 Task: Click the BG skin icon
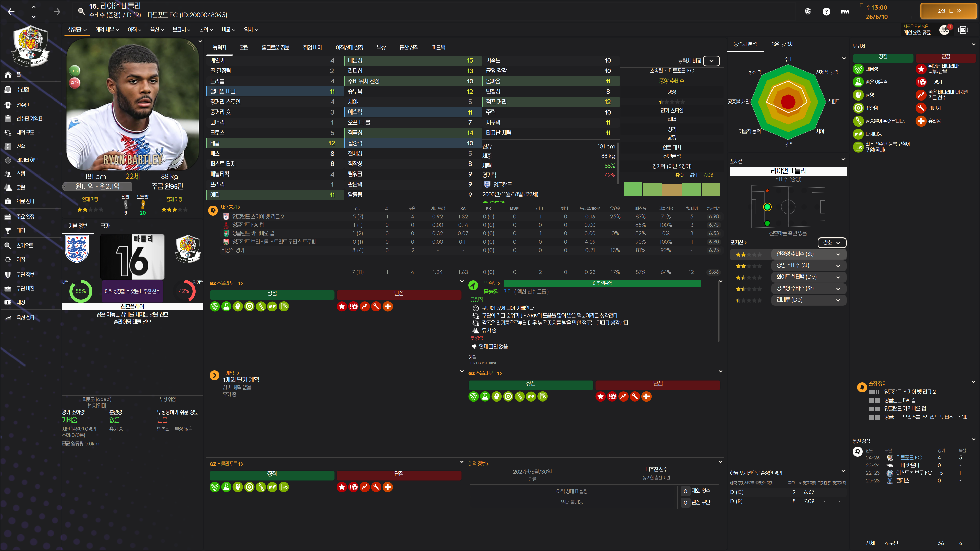coord(963,30)
